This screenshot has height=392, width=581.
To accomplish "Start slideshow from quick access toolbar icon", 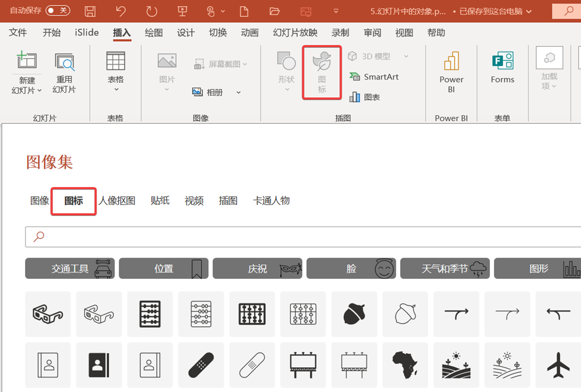I will click(183, 10).
